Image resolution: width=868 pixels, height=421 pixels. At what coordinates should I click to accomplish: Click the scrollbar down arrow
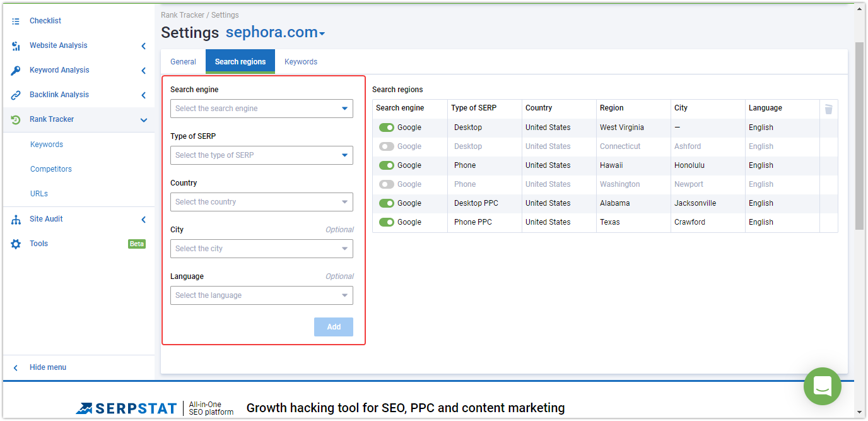[859, 413]
